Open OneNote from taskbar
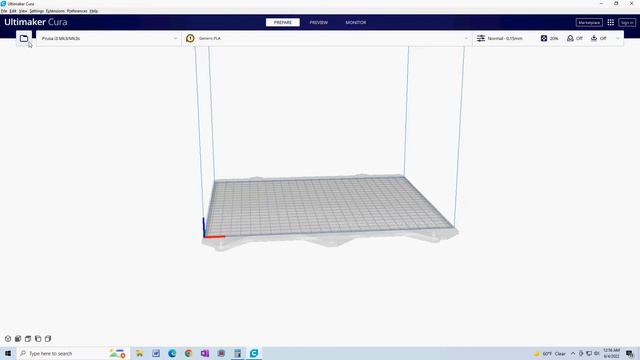640x360 pixels. [x=205, y=353]
